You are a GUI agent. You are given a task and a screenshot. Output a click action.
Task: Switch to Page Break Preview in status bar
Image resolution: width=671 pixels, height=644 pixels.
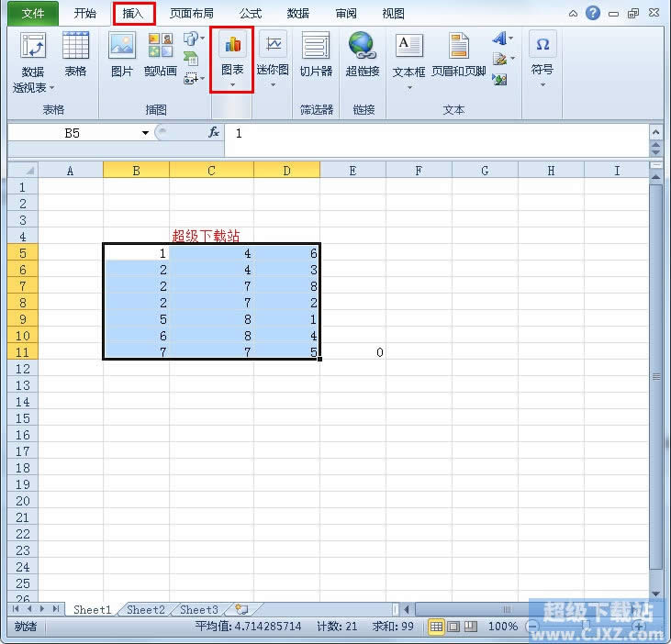pos(471,627)
